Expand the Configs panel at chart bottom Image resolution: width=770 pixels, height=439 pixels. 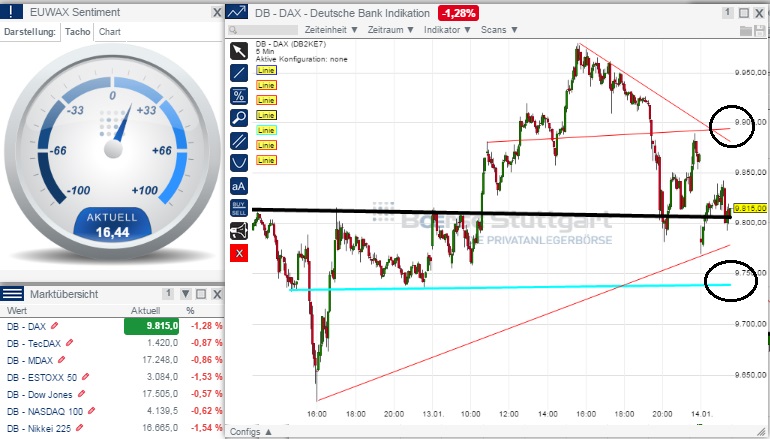click(x=251, y=432)
